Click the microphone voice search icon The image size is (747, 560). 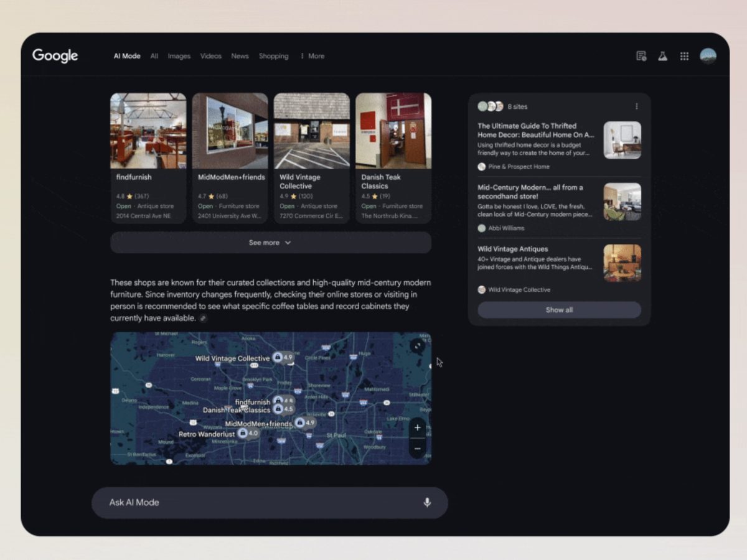427,503
